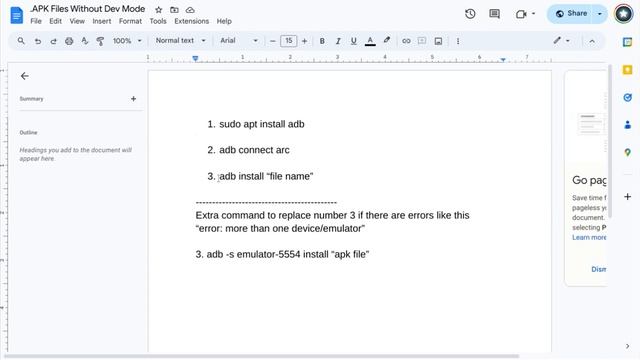Open Google Maps side panel
Viewport: 640px width, 360px height.
(x=627, y=152)
